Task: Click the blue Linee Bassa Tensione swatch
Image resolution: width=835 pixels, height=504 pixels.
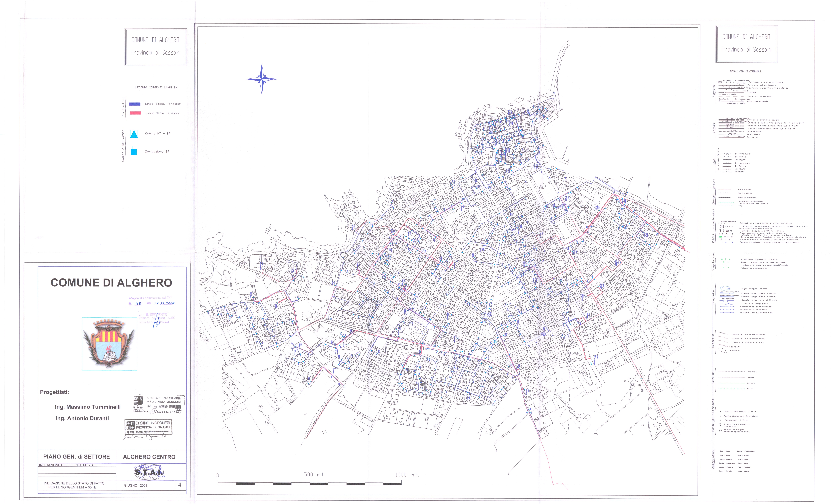Action: (x=135, y=104)
